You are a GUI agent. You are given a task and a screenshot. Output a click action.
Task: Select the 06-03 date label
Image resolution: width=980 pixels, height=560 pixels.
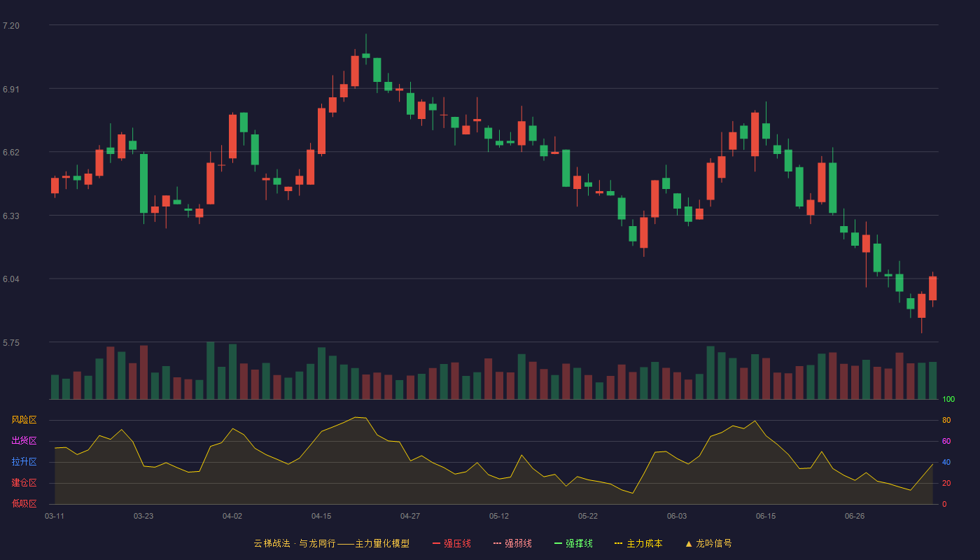click(x=677, y=516)
